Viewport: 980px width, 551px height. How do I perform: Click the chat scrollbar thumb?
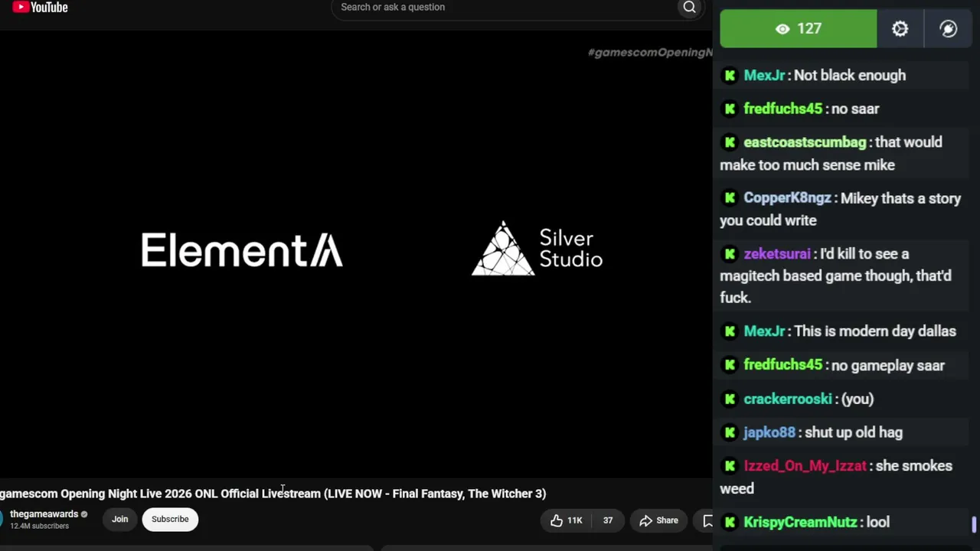[975, 524]
